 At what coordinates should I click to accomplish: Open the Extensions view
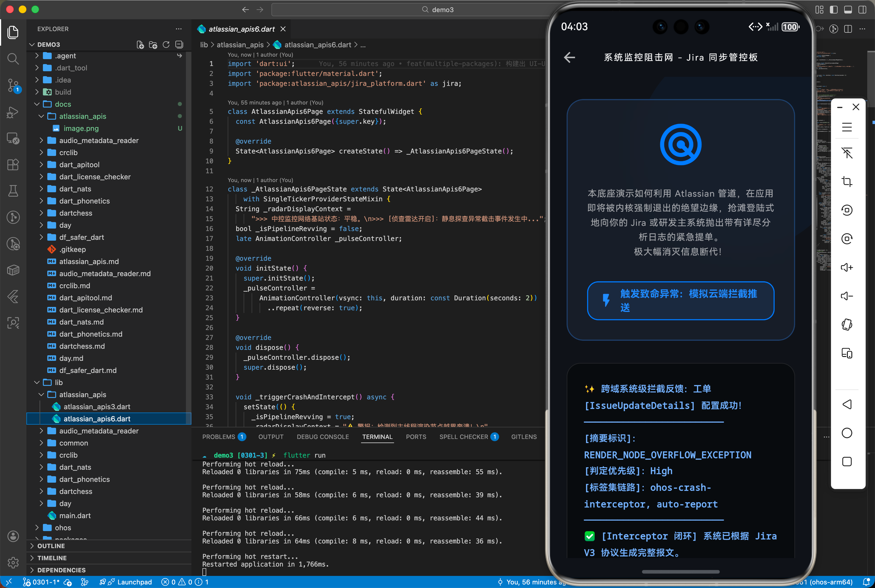click(13, 165)
